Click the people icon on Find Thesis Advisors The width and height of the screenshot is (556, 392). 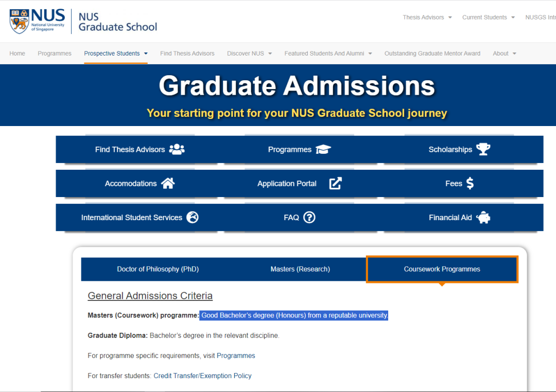pyautogui.click(x=177, y=149)
